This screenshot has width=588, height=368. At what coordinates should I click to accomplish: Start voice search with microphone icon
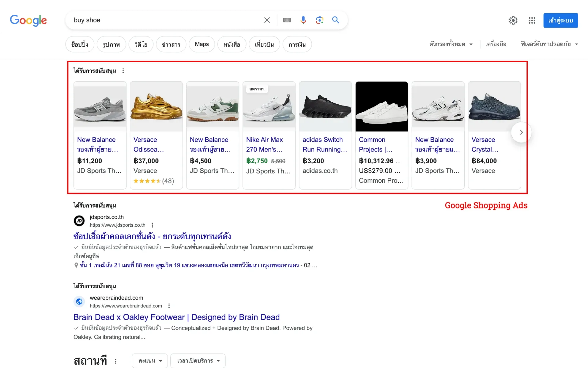coord(303,20)
